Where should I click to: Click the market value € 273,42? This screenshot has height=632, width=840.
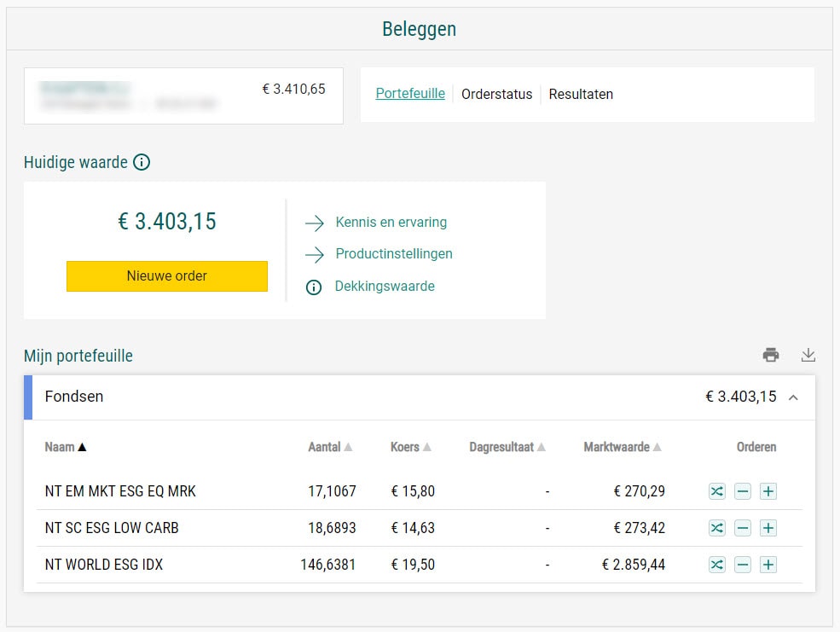[x=639, y=528]
